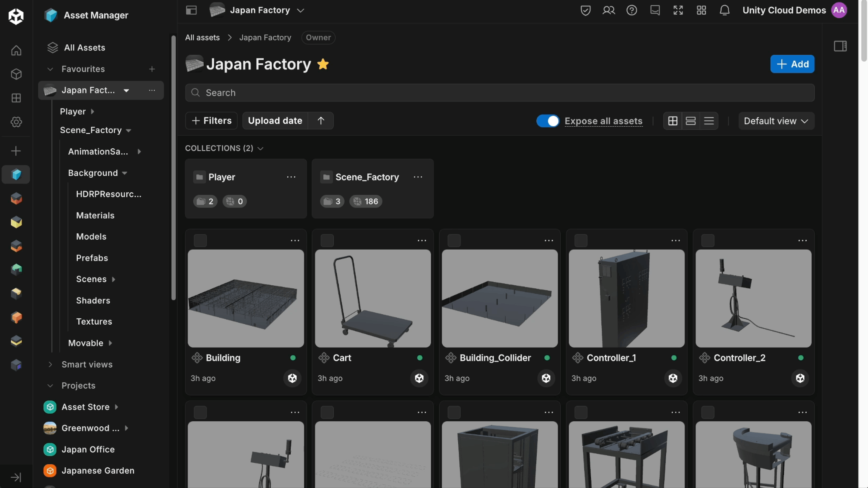Collapse the Background tree node
Screen dimensions: 868x488
click(x=125, y=173)
